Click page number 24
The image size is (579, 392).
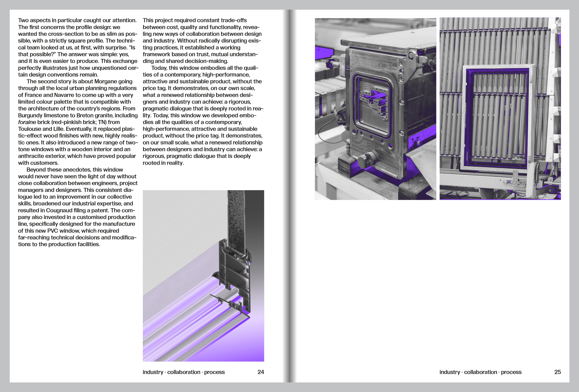(261, 372)
